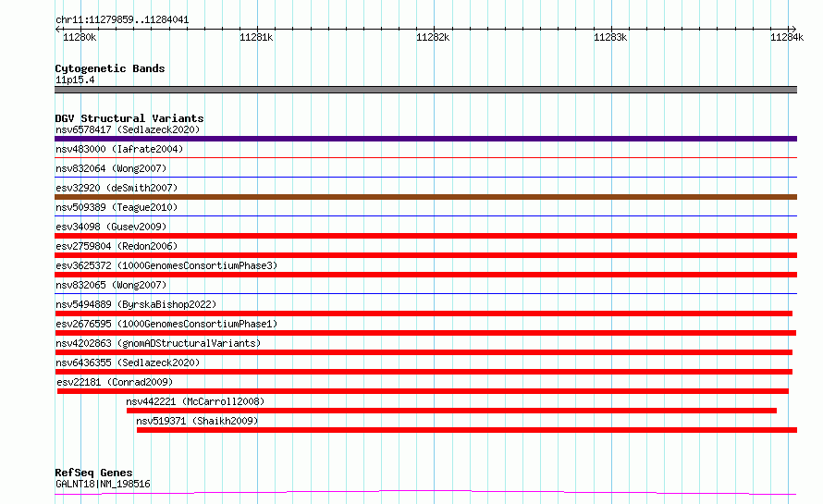
Task: Click the DGV Structural Variants track title
Action: tap(129, 118)
